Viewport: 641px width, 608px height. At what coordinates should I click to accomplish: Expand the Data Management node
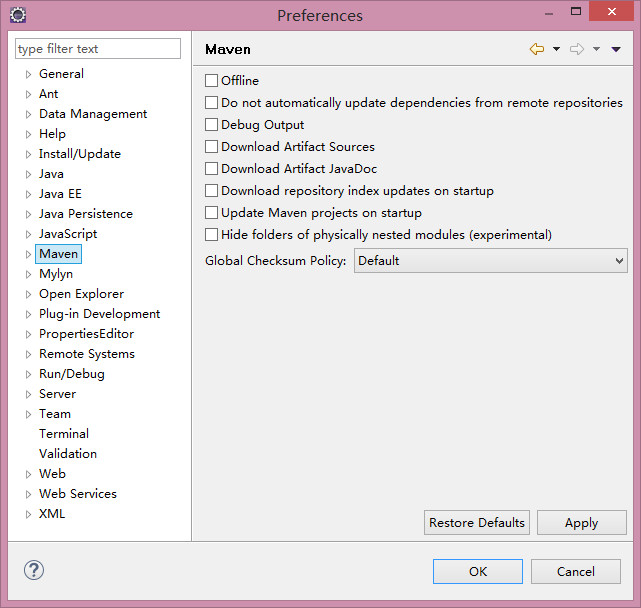(28, 114)
